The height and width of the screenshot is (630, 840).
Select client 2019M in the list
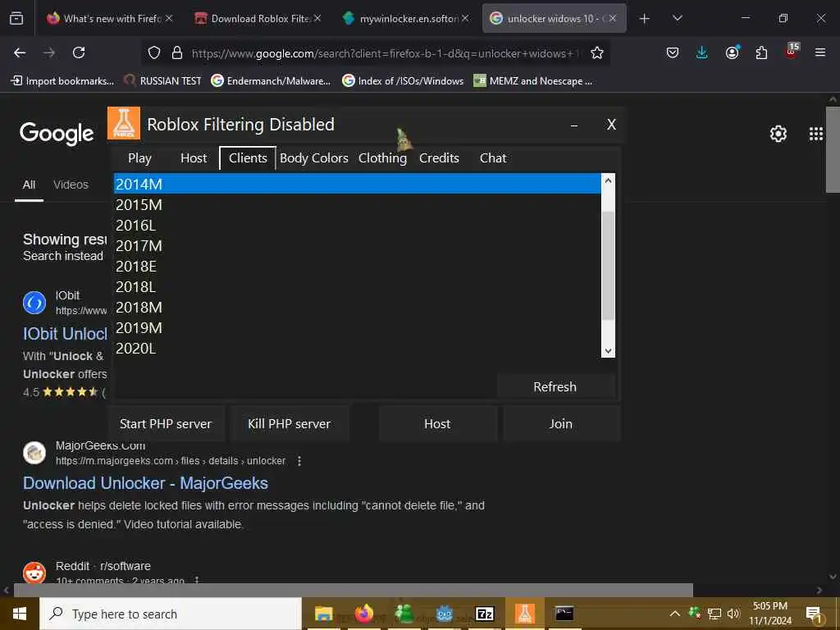tap(358, 328)
